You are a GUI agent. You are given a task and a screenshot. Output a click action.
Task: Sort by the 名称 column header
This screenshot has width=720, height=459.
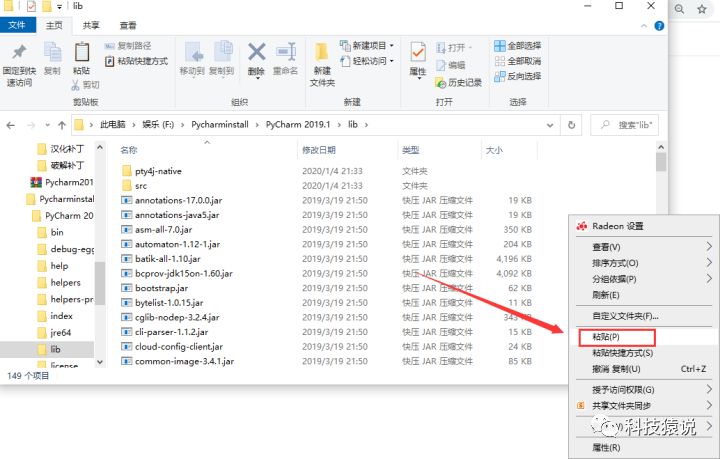pos(129,150)
